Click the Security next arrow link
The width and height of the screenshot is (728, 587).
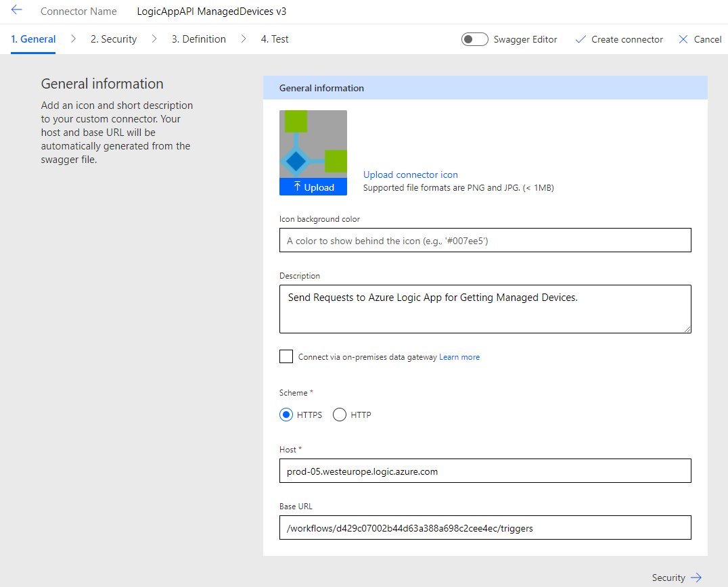point(677,578)
